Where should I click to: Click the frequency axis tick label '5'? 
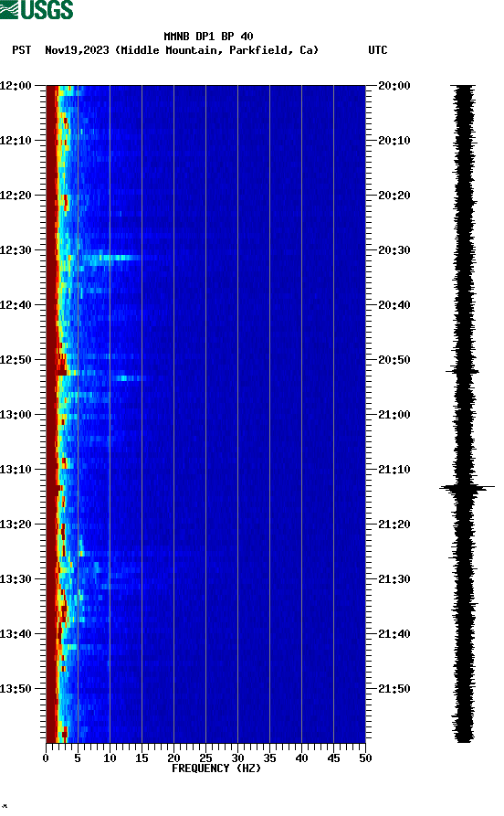[x=78, y=758]
